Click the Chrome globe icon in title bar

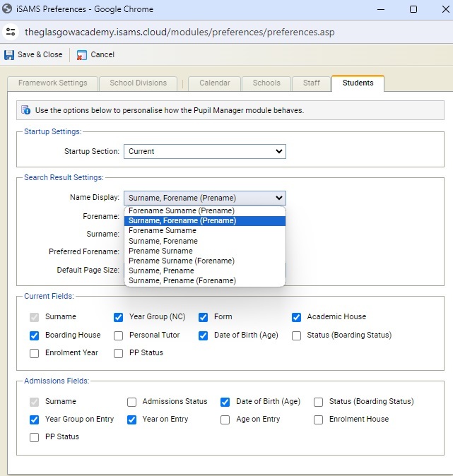pyautogui.click(x=9, y=9)
